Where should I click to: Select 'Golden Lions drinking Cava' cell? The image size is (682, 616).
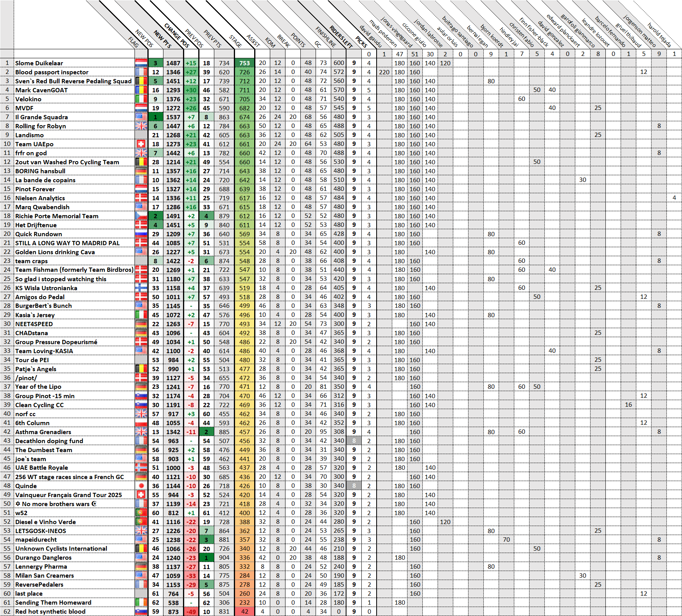point(55,252)
